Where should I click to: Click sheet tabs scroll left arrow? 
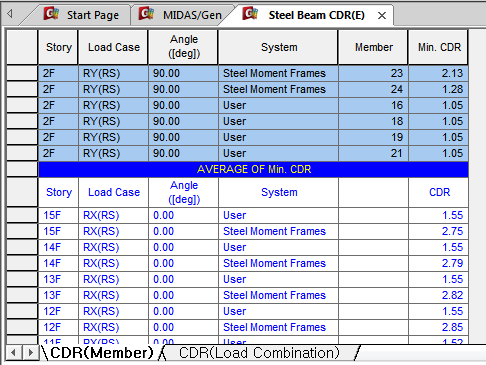tap(13, 353)
